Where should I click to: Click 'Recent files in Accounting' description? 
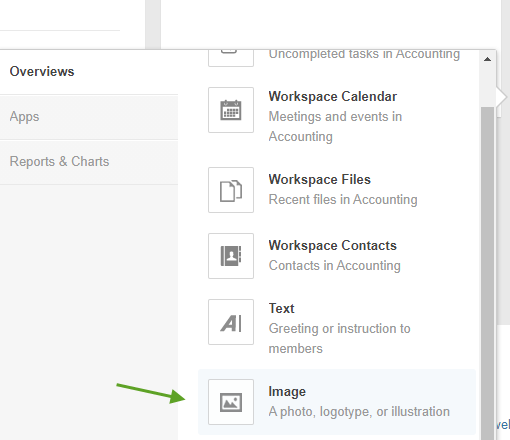(343, 200)
